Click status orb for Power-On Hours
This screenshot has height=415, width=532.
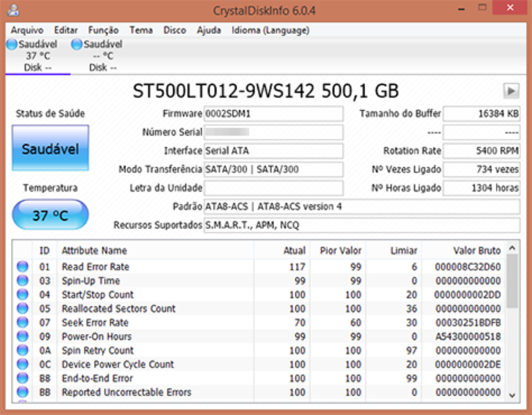tap(23, 336)
